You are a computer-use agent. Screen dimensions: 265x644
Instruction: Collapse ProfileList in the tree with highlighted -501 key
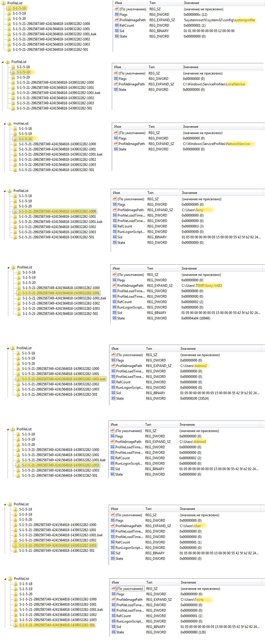pos(5,579)
